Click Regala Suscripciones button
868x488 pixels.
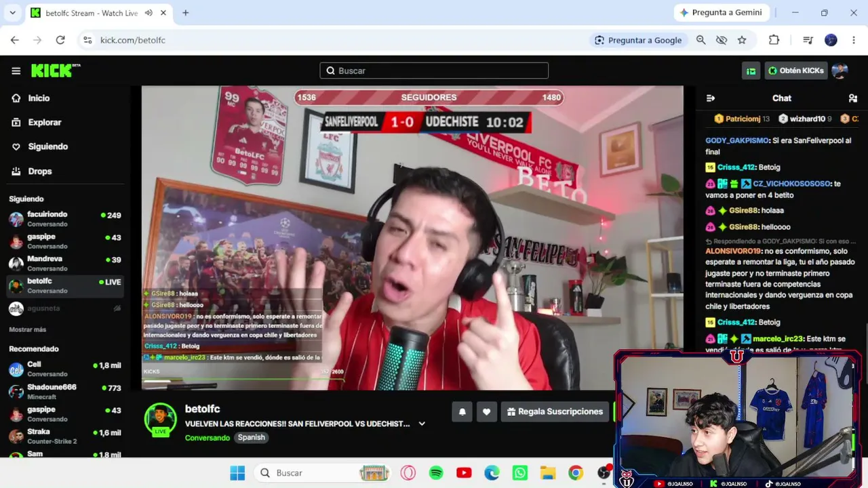tap(555, 411)
